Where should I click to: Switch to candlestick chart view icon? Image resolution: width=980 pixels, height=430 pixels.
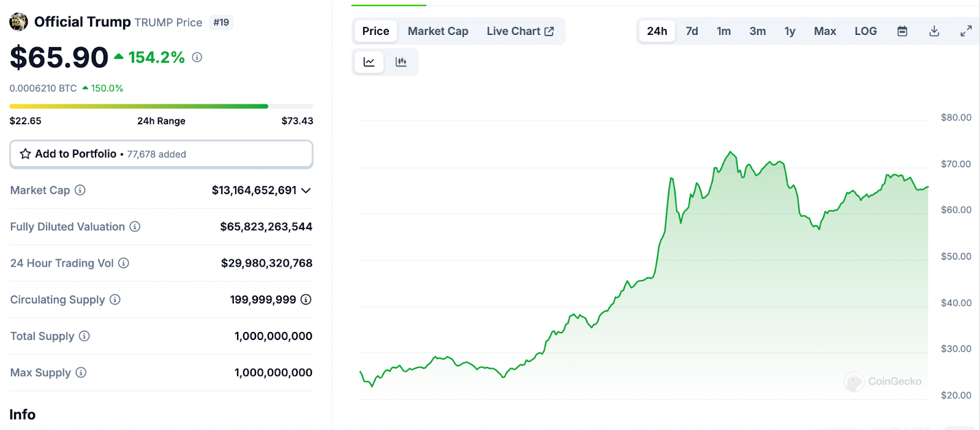[401, 62]
